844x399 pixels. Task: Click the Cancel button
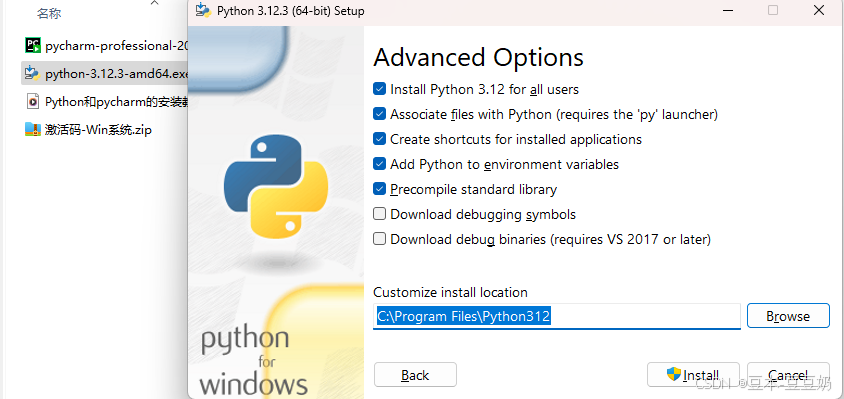point(788,375)
